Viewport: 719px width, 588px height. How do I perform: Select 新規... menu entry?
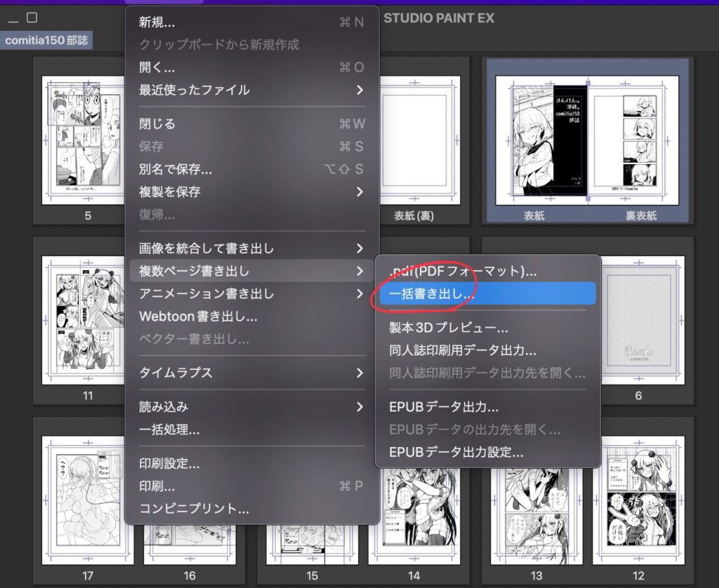252,22
